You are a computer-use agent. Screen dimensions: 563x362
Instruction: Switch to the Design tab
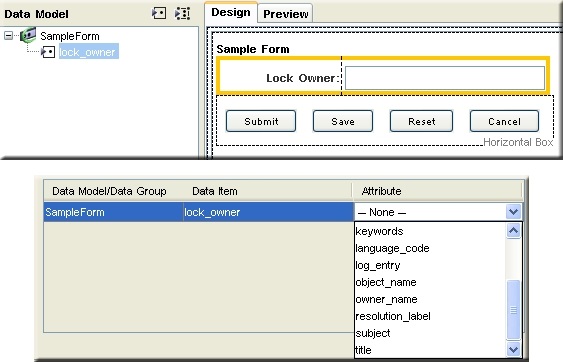click(231, 13)
